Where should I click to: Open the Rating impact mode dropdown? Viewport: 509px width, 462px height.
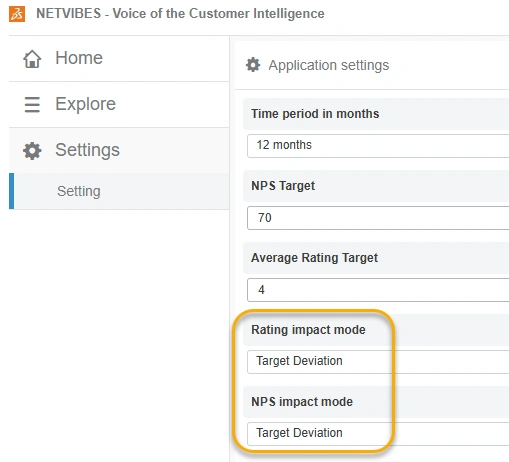(x=378, y=362)
